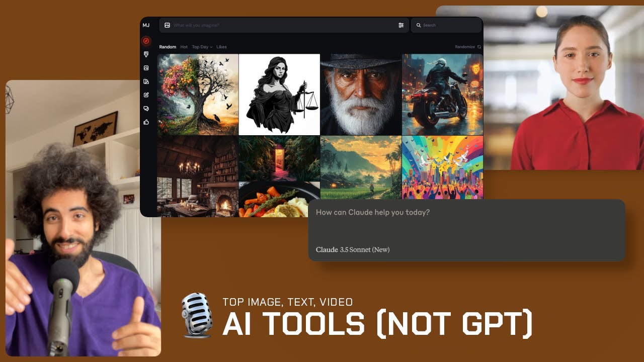The image size is (644, 362).
Task: Open the rainbow city crowd thumbnail
Action: coord(442,167)
